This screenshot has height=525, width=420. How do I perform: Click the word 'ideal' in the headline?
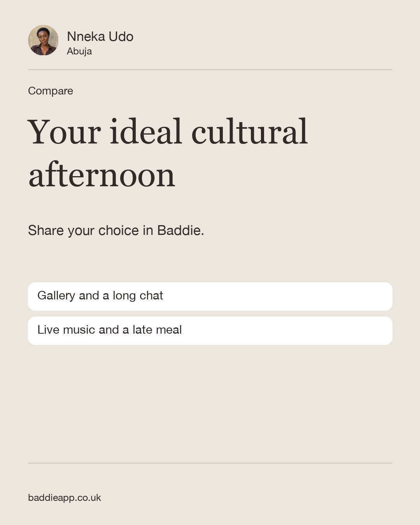click(146, 131)
